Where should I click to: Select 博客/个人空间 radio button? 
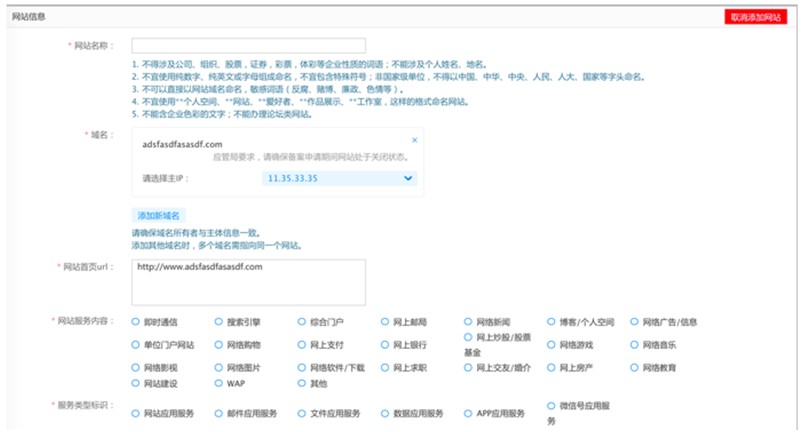point(551,322)
